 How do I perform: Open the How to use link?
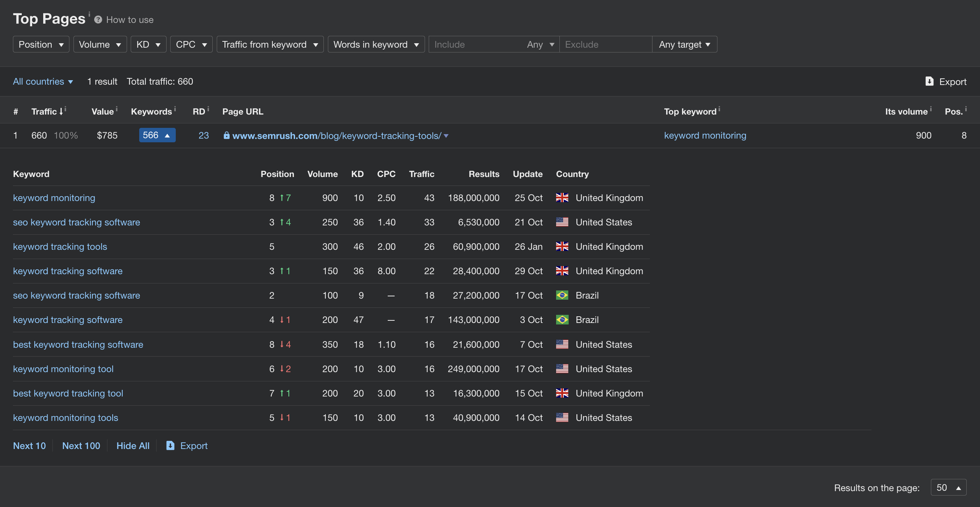click(x=130, y=20)
